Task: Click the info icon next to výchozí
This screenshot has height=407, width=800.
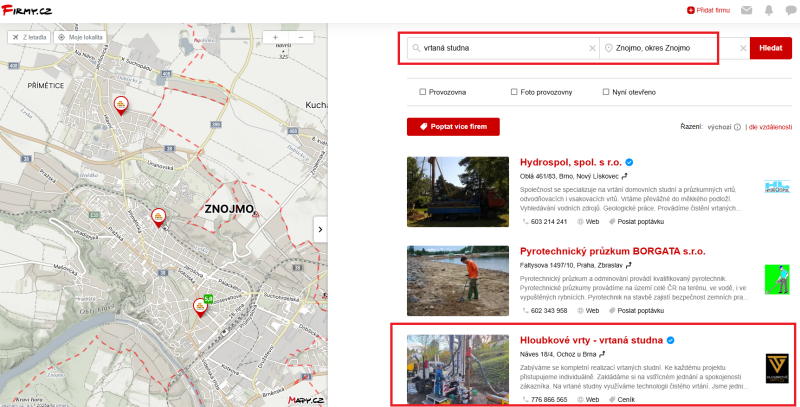Action: coord(737,127)
